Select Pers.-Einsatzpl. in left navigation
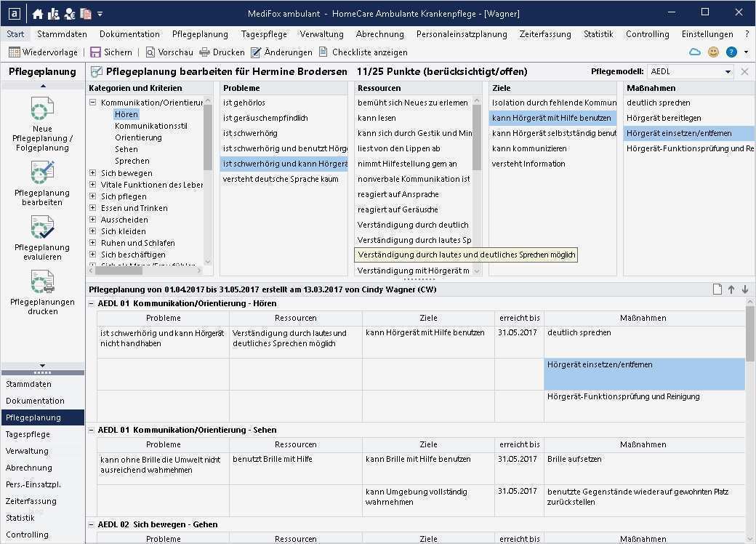Screen dimensions: 756x544 click(x=42, y=484)
